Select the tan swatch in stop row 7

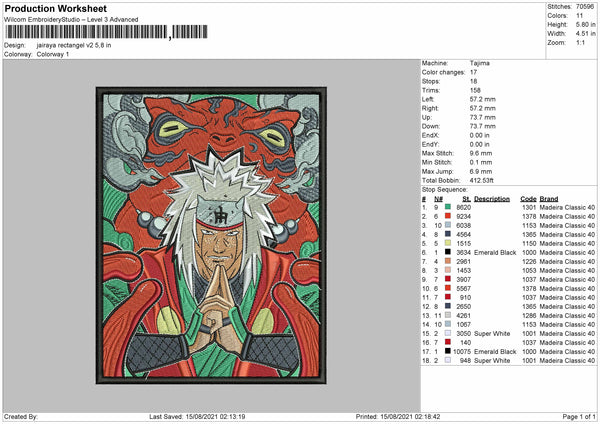coord(448,261)
